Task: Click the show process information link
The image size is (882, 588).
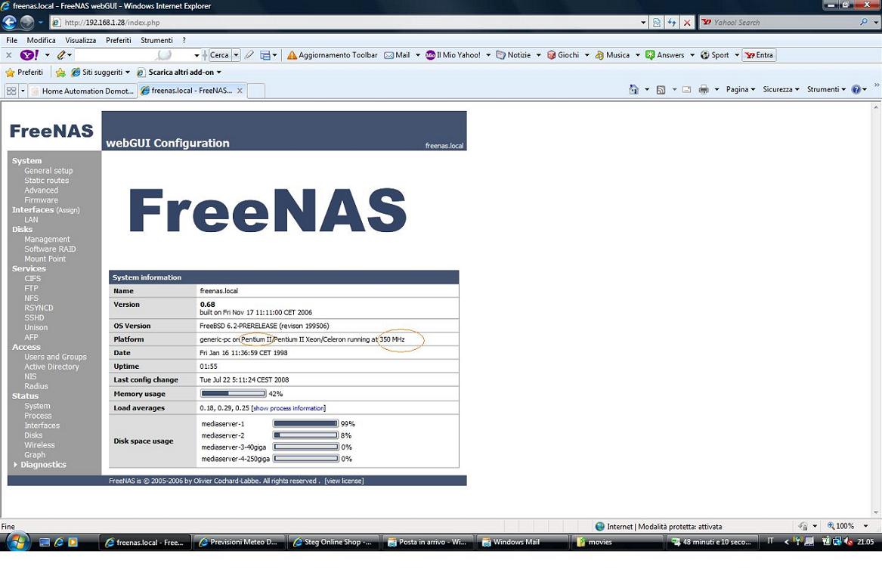Action: pyautogui.click(x=289, y=409)
